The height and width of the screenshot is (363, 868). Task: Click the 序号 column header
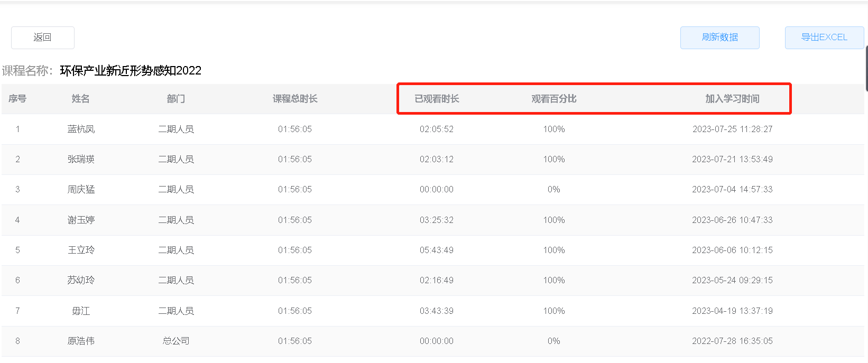point(17,99)
